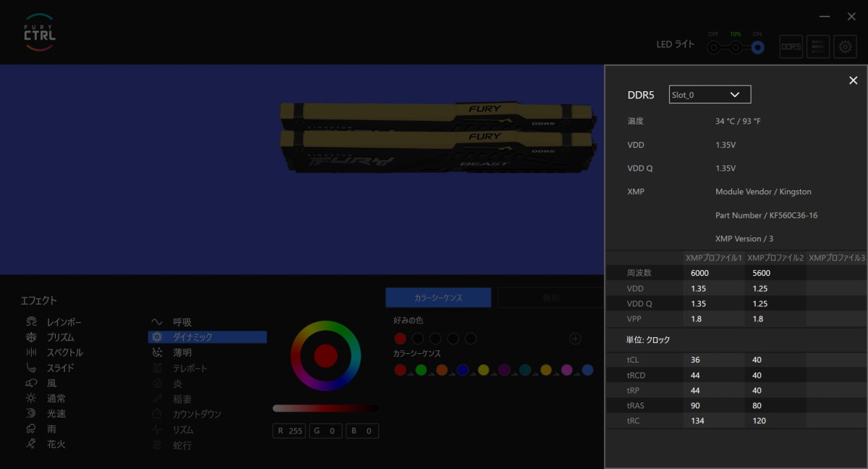Pick the スライド slide effect icon
The height and width of the screenshot is (469, 868).
pyautogui.click(x=31, y=368)
